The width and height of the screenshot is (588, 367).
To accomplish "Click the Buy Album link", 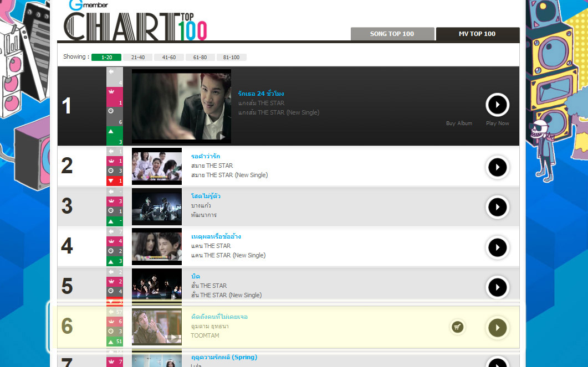I will pyautogui.click(x=459, y=123).
